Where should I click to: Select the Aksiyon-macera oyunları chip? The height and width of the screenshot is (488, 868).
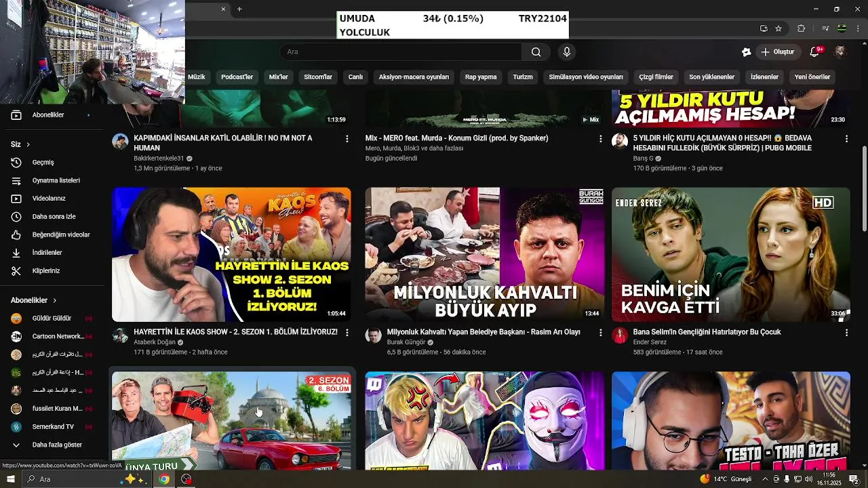pyautogui.click(x=414, y=77)
